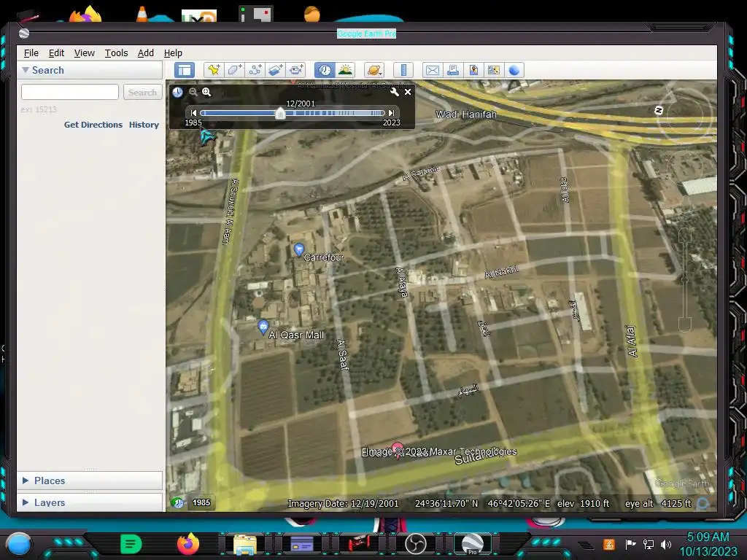Add a placemark with the pushpin icon
The height and width of the screenshot is (560, 747).
[x=214, y=70]
